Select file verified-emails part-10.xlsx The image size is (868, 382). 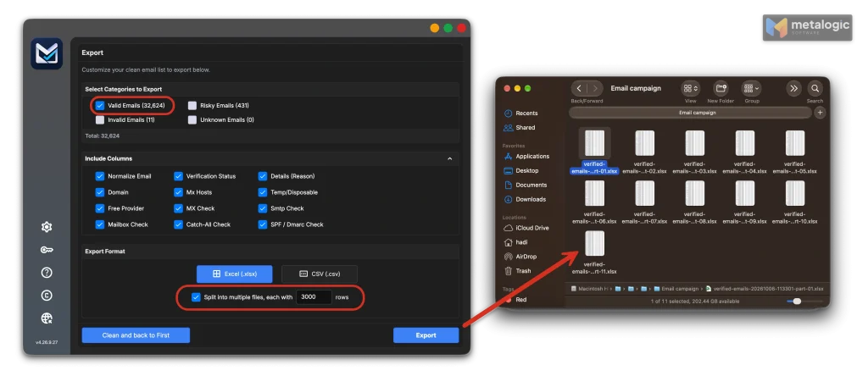coord(794,202)
